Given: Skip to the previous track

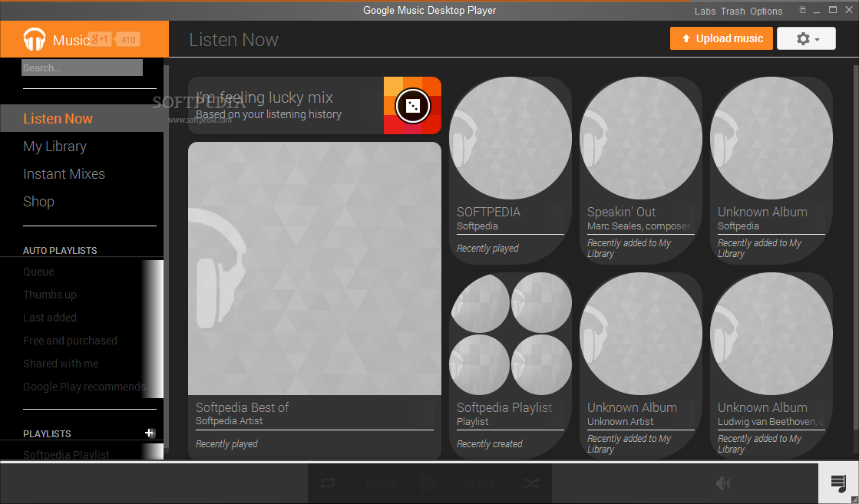Looking at the screenshot, I should [381, 483].
